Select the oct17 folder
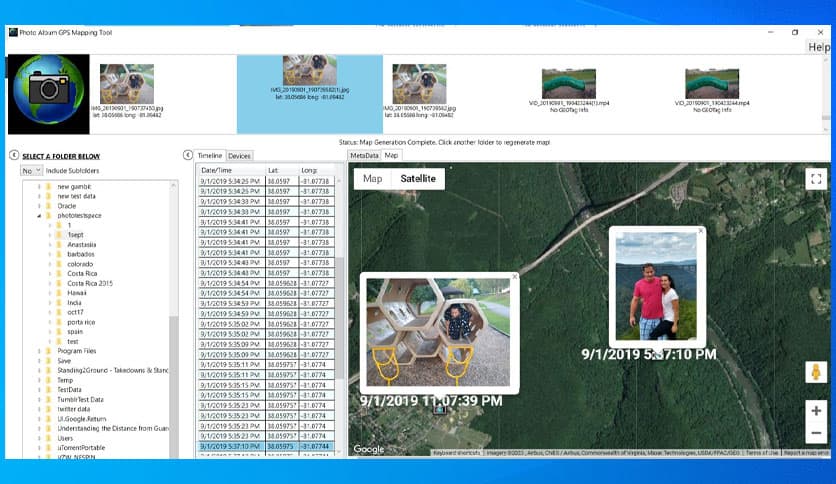This screenshot has width=836, height=484. (75, 312)
